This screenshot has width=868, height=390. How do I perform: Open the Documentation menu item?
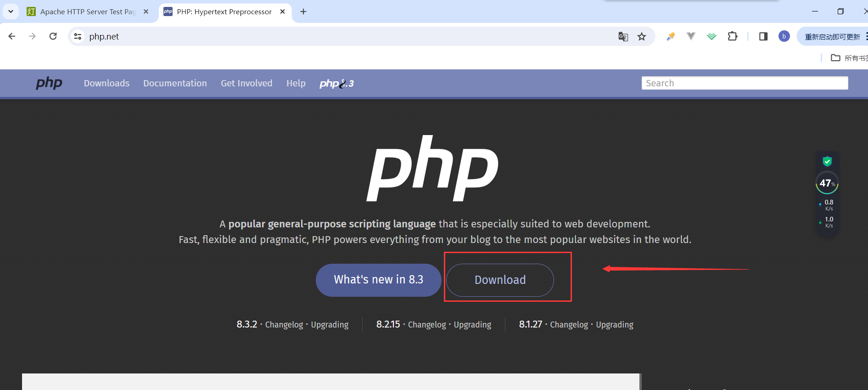pos(175,83)
